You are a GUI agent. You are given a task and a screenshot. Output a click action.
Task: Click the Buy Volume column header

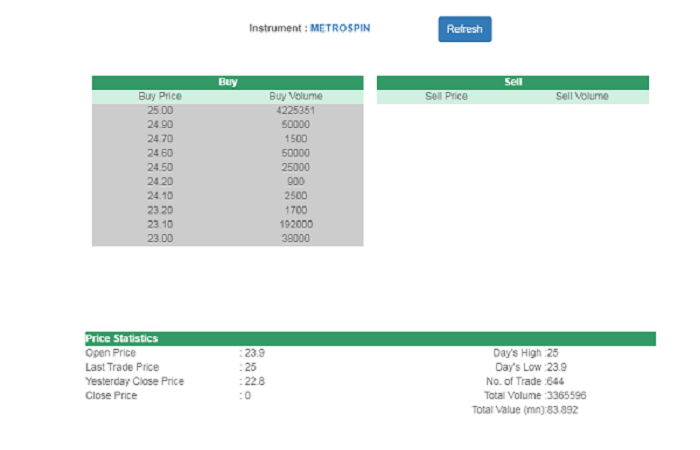click(296, 97)
